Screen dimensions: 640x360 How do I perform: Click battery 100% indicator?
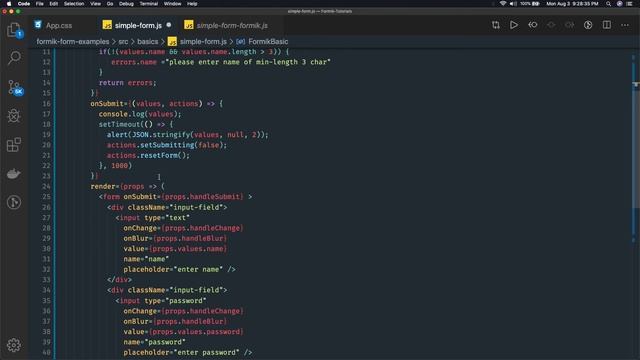click(530, 4)
